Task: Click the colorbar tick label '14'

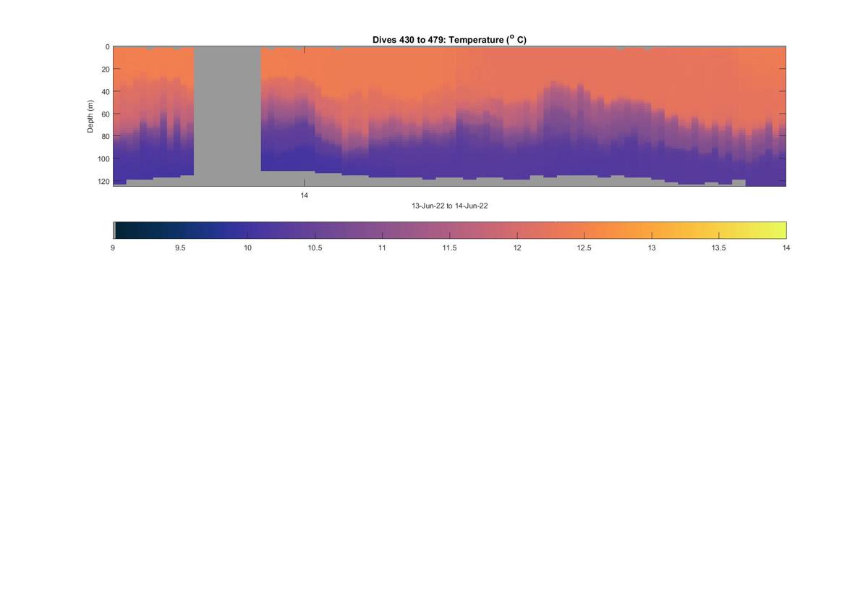Action: (786, 248)
